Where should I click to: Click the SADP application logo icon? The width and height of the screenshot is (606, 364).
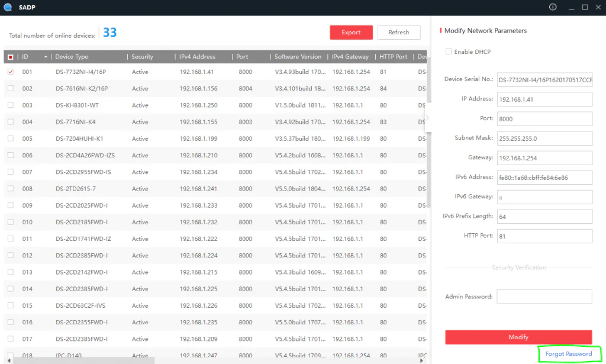pos(7,7)
